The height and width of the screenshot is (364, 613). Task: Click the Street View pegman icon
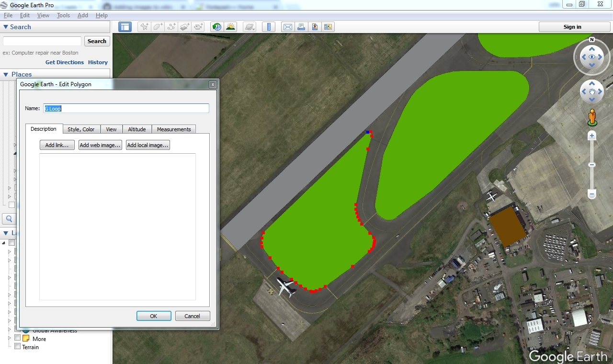click(592, 118)
